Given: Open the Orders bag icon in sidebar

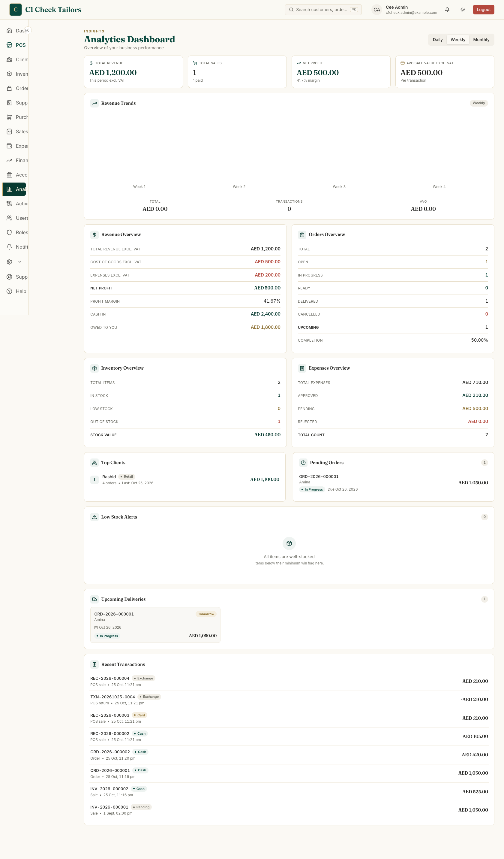Looking at the screenshot, I should [x=9, y=88].
